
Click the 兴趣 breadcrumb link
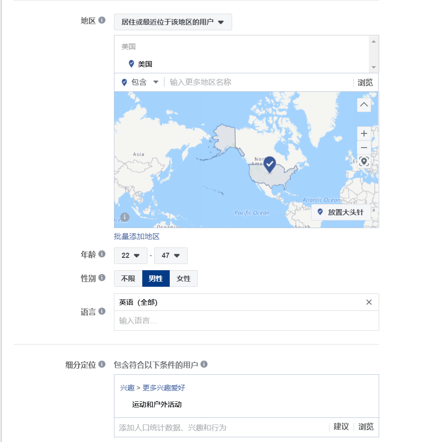pos(127,388)
